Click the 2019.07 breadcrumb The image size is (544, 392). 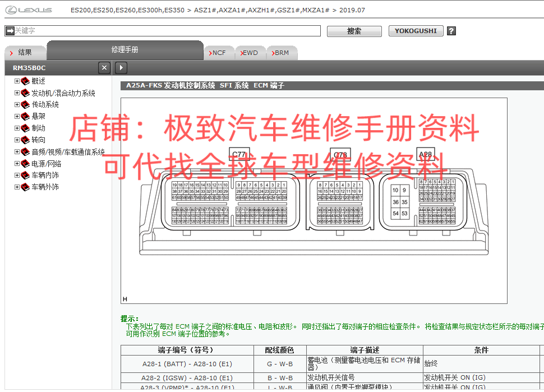pyautogui.click(x=352, y=11)
